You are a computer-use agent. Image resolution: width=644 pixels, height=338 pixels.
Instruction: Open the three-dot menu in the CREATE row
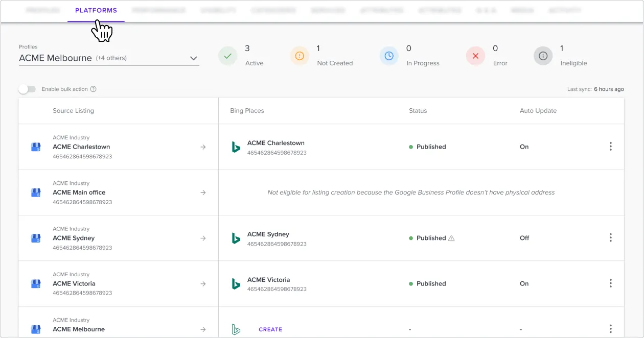tap(610, 329)
